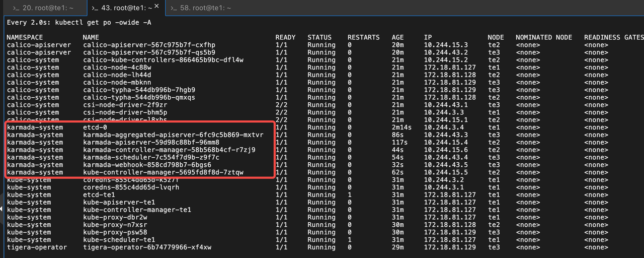The width and height of the screenshot is (644, 258).
Task: Click the terminal prompt icon on tab 43
Action: 95,9
